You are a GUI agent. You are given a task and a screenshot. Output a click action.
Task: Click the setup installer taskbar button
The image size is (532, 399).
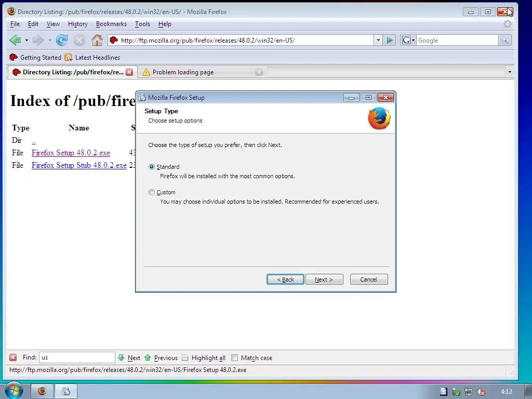tap(66, 391)
